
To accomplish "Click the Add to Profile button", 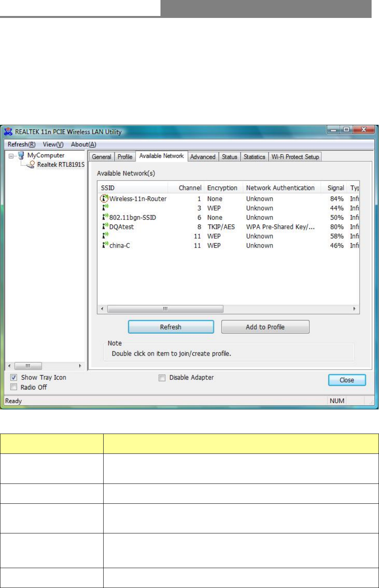I will [x=265, y=327].
